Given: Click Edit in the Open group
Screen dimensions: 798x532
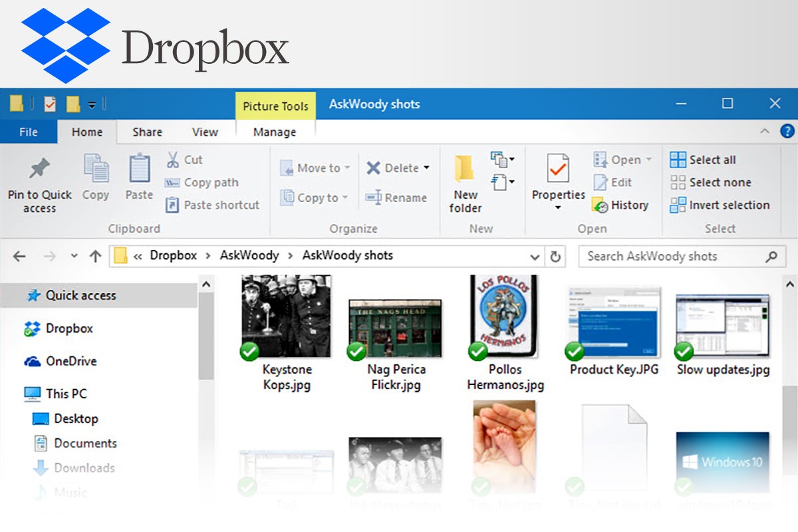Looking at the screenshot, I should click(x=612, y=182).
